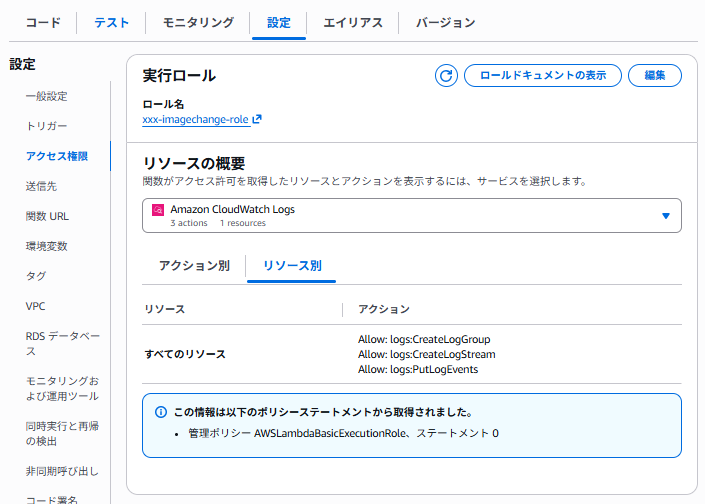Go to the バージョン tab

pyautogui.click(x=446, y=22)
